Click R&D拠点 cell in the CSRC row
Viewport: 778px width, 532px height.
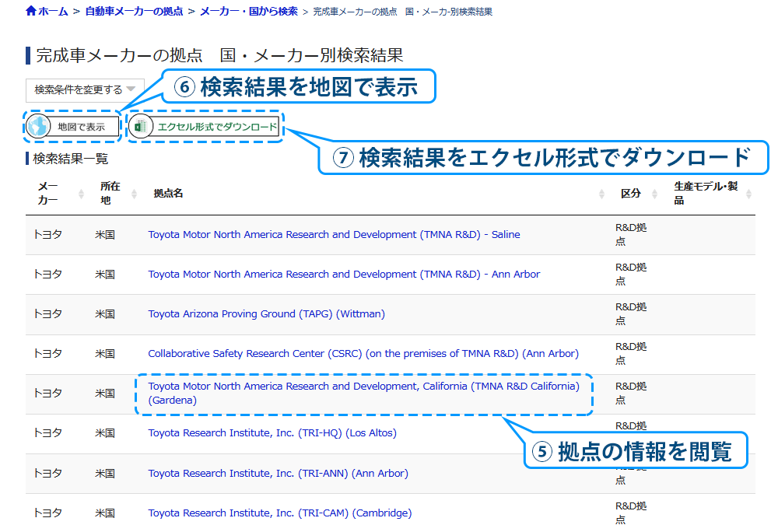point(631,354)
